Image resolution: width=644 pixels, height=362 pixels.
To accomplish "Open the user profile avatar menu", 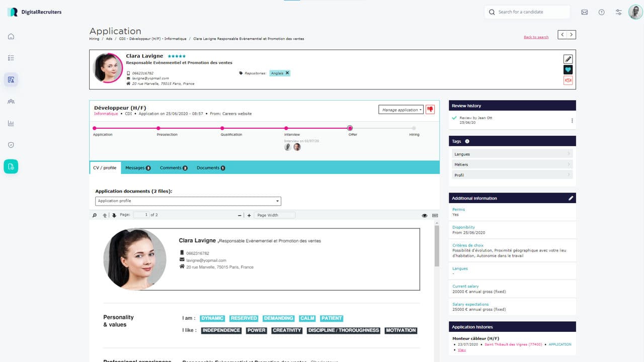I will [635, 12].
